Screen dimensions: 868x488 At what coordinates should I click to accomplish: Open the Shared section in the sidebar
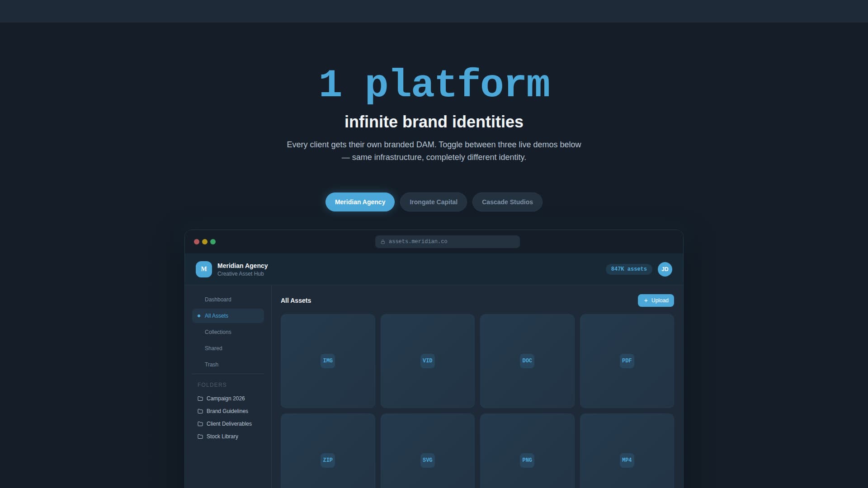(213, 348)
